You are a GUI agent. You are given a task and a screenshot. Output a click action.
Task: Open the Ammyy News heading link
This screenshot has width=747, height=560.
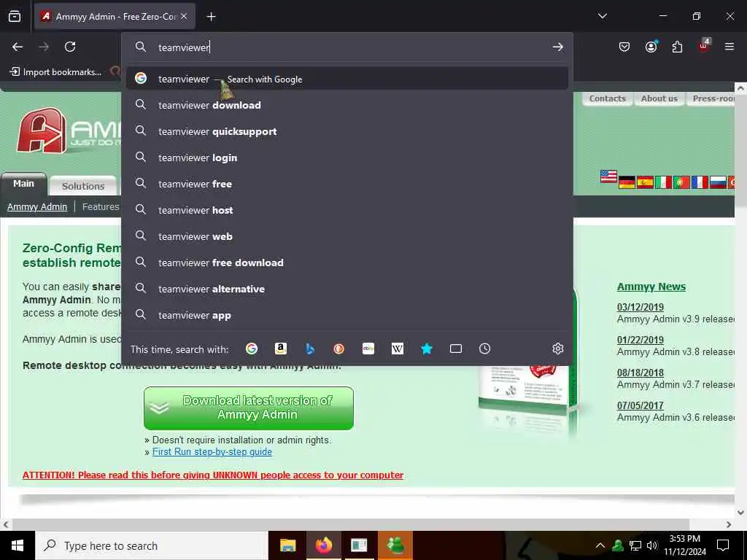coord(651,287)
